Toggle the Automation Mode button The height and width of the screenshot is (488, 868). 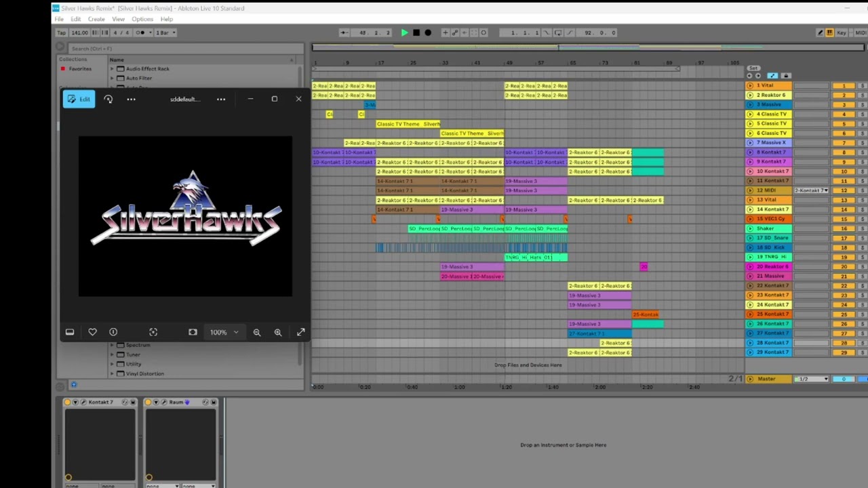coord(772,76)
